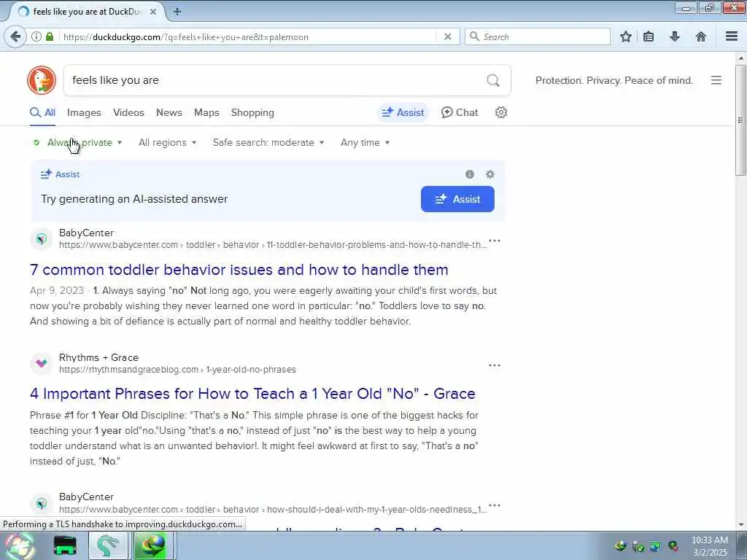
Task: Click the "Try generating an AI-assisted answer" text
Action: pos(134,199)
